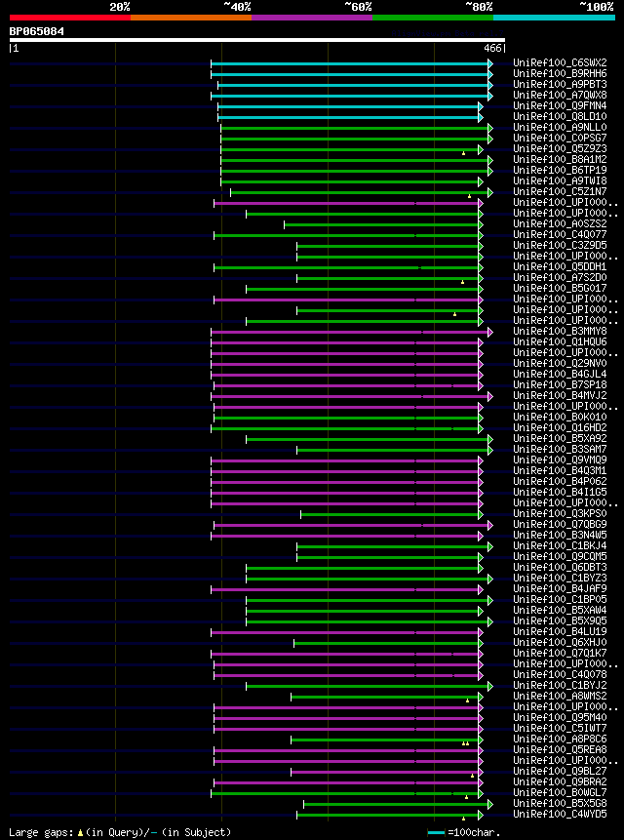
Task: Select the UniRef100_C4WYD5 label
Action: (560, 815)
